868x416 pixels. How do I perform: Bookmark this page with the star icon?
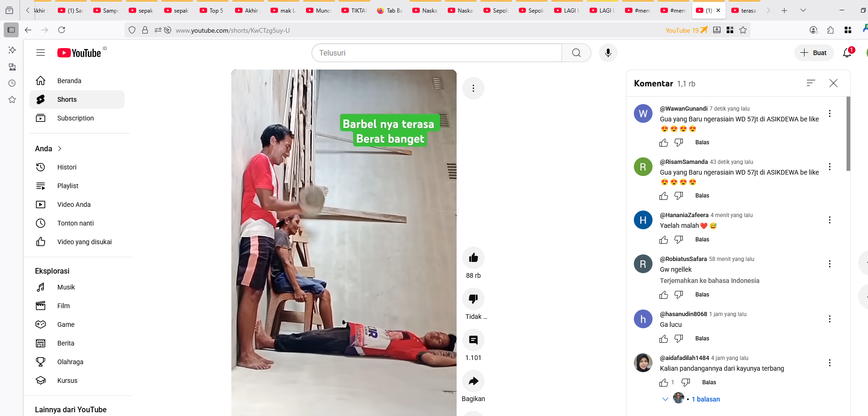click(x=743, y=30)
